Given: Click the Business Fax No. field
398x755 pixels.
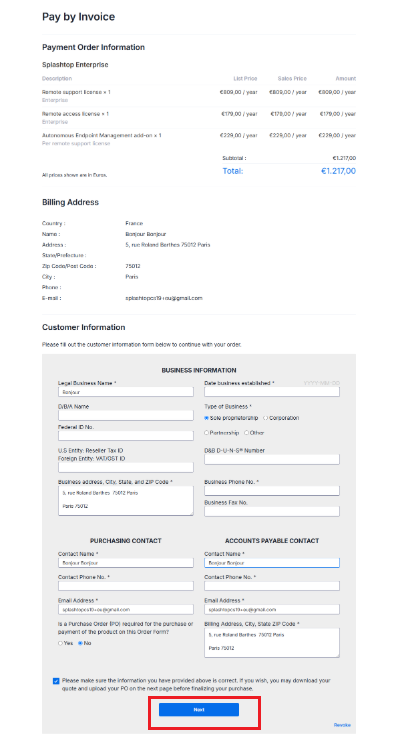Looking at the screenshot, I should (x=272, y=511).
